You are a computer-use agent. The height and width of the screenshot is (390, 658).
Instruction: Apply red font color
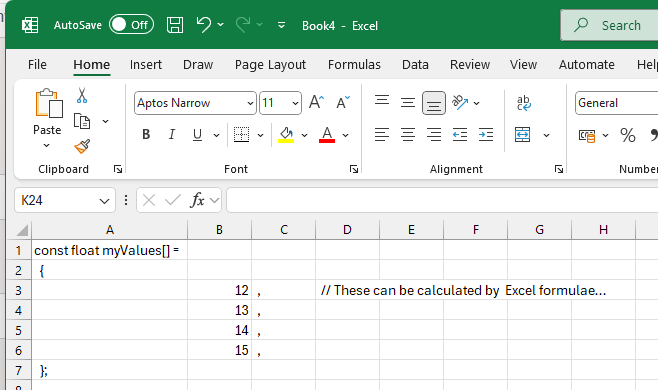[x=327, y=135]
